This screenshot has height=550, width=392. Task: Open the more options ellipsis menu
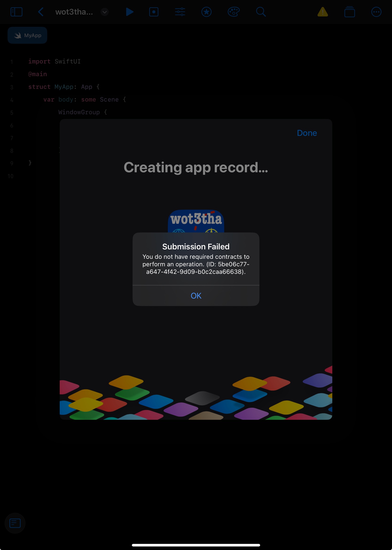(x=376, y=12)
